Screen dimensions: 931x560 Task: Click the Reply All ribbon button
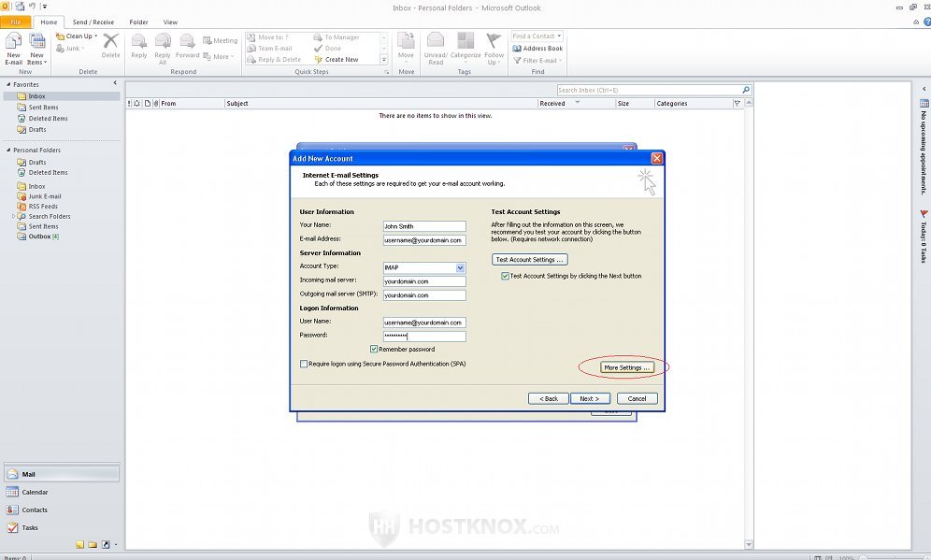click(162, 49)
